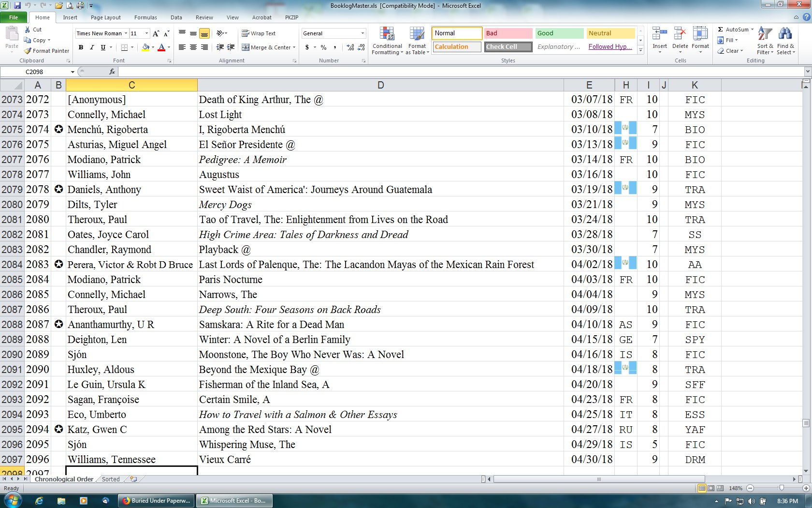Click the zoom slider handle
812x508 pixels.
[x=781, y=488]
